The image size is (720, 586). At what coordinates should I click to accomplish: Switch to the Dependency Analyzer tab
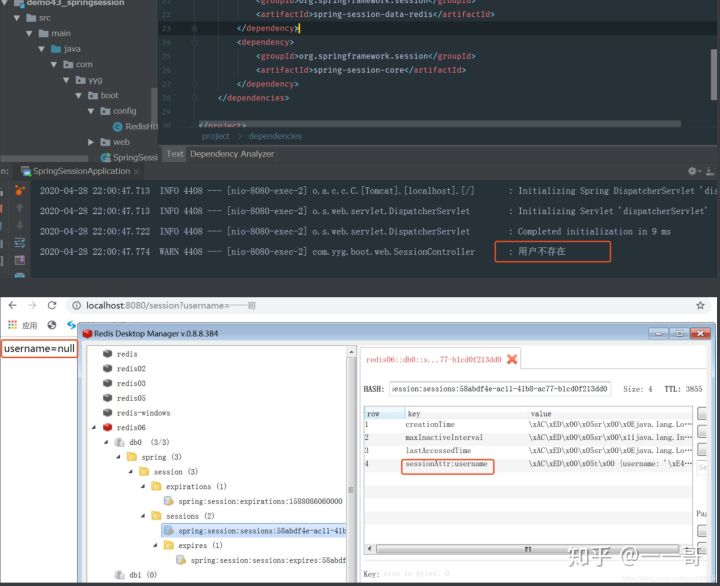[231, 154]
